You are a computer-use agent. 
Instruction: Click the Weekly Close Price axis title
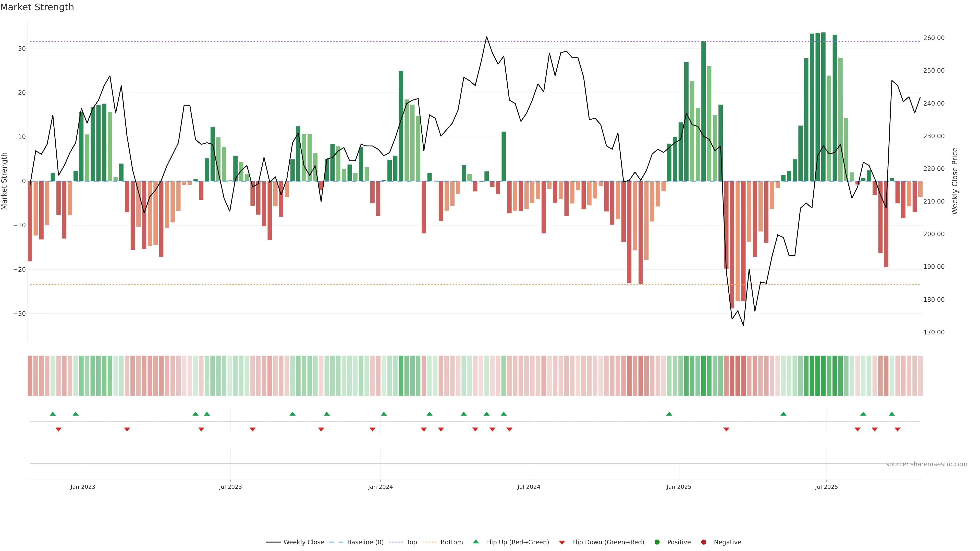pos(955,181)
